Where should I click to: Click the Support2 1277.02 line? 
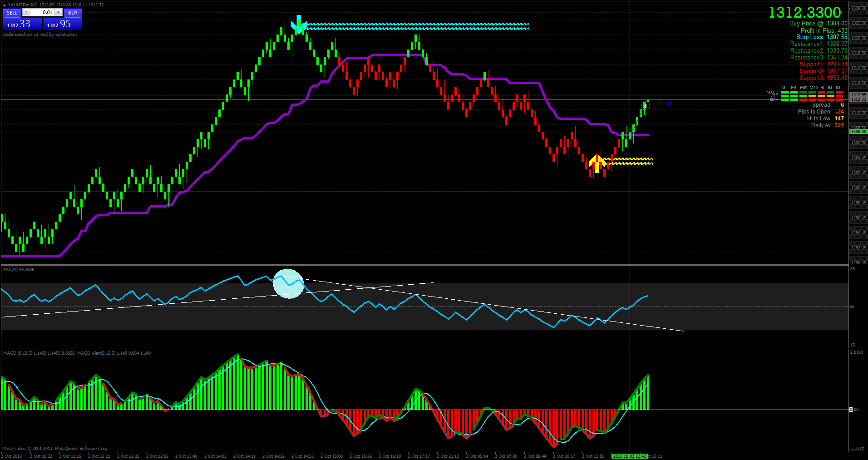tap(824, 71)
